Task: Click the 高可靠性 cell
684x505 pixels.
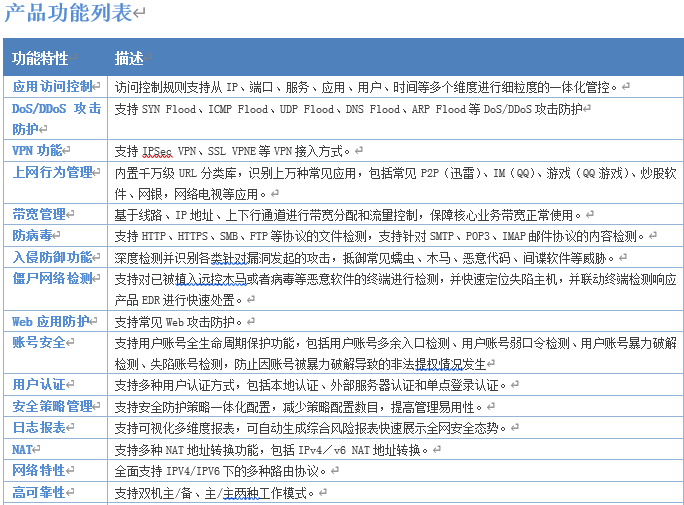Action: pos(55,493)
